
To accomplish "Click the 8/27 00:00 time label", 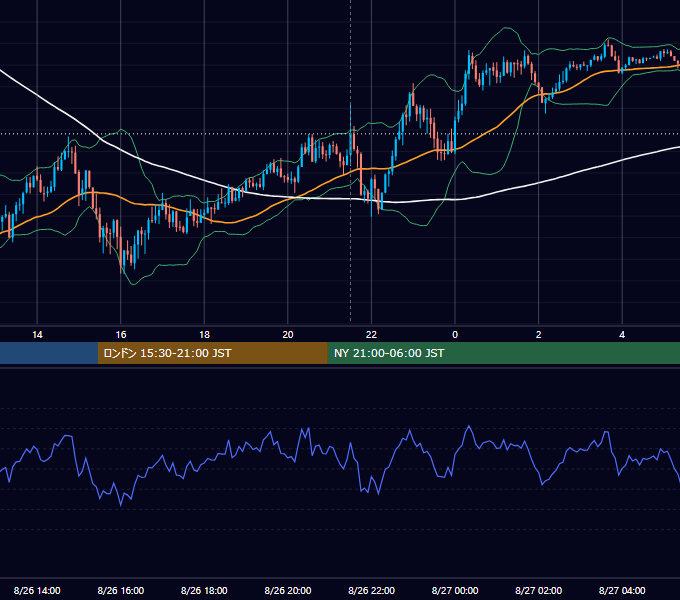I will click(x=455, y=590).
